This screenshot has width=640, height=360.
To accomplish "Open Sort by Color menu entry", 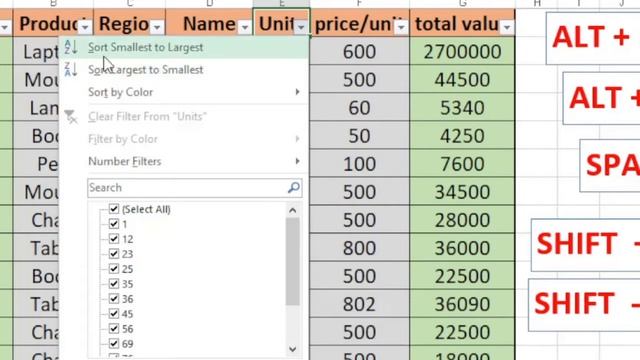I will (184, 92).
